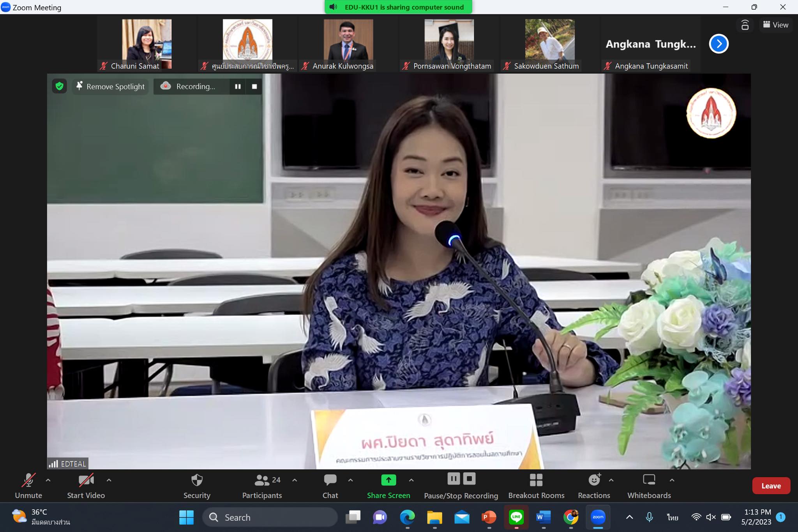The width and height of the screenshot is (798, 532).
Task: Start Video from the camera toggle
Action: pyautogui.click(x=86, y=485)
